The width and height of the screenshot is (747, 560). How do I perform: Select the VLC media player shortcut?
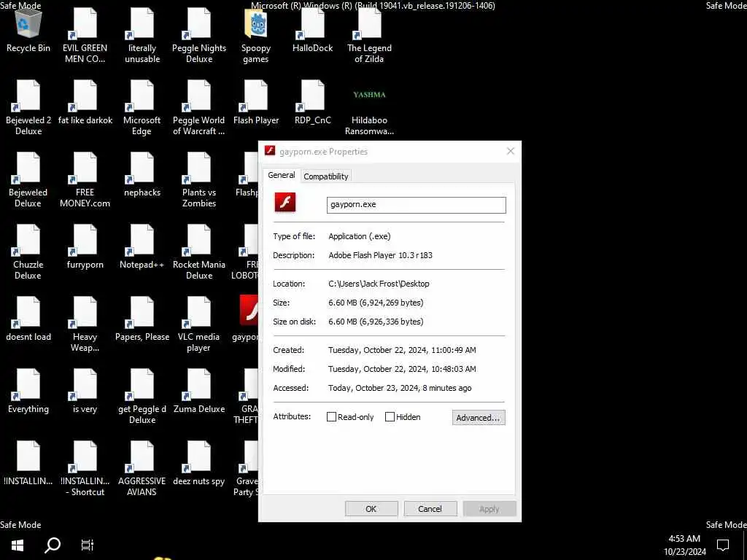(199, 325)
